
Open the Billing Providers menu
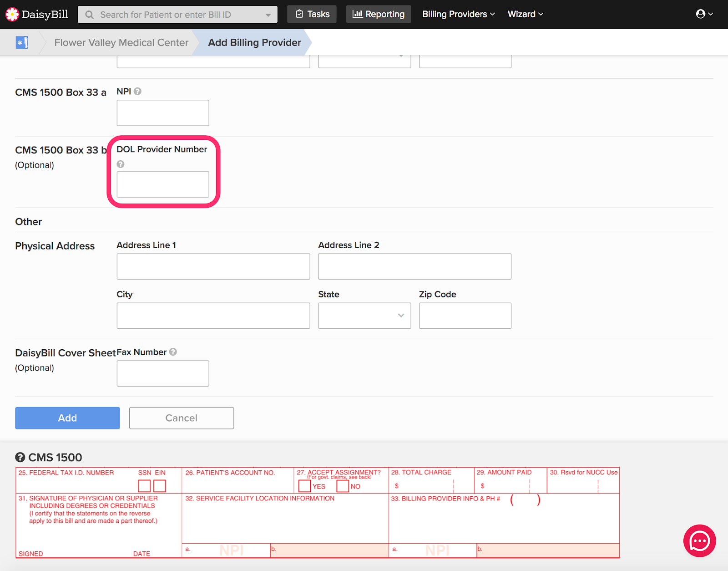click(x=458, y=14)
